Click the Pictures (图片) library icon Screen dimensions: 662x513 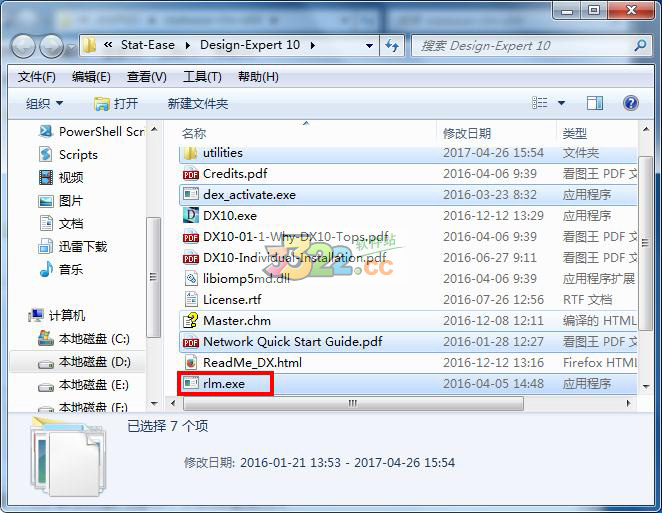pos(46,201)
